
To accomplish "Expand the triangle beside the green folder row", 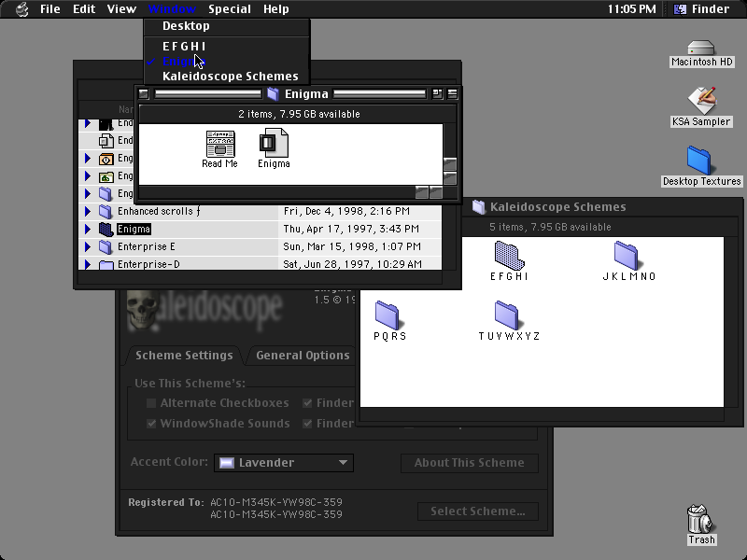I will tap(88, 175).
